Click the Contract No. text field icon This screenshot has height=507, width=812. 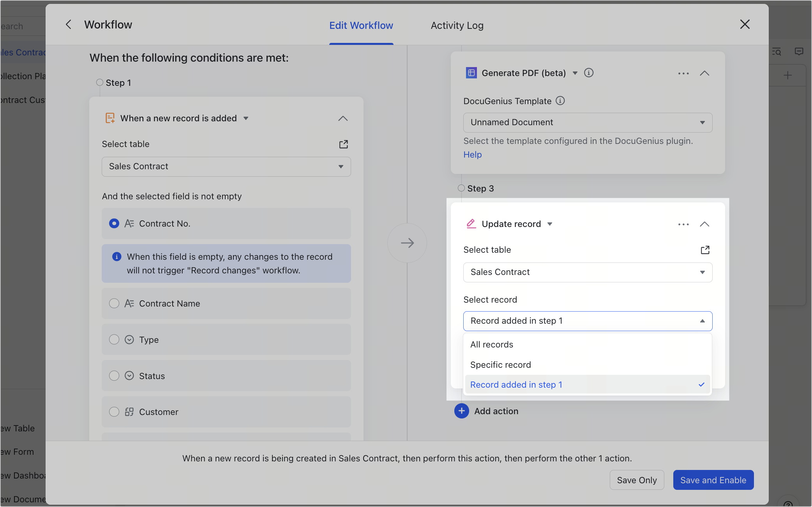tap(129, 223)
